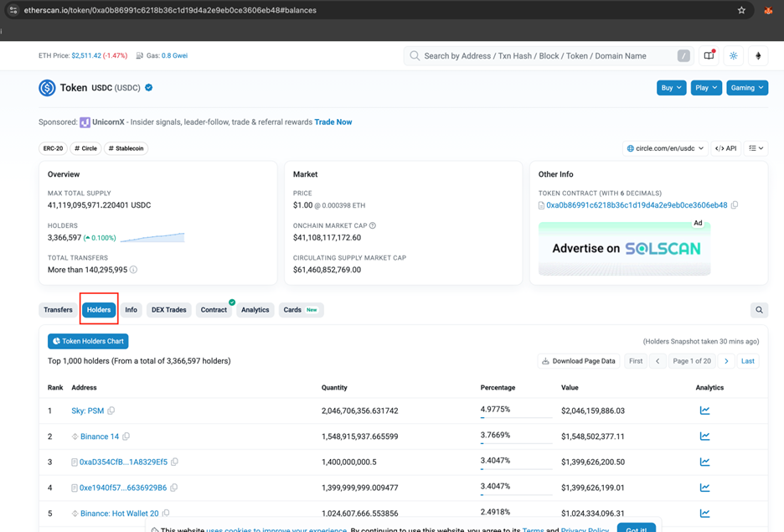This screenshot has width=784, height=532.
Task: Click the # Stablecoin tag
Action: point(126,148)
